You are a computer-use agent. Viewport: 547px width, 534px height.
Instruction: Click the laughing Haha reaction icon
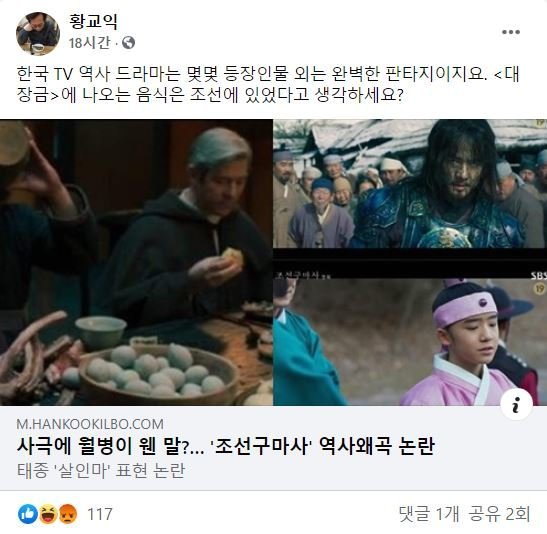48,514
